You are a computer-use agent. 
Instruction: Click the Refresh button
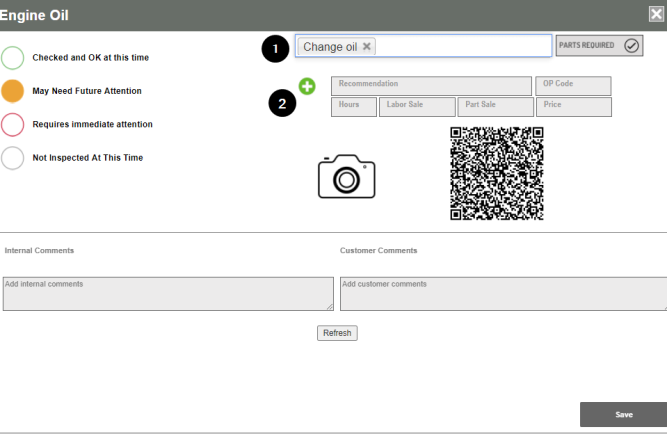337,333
